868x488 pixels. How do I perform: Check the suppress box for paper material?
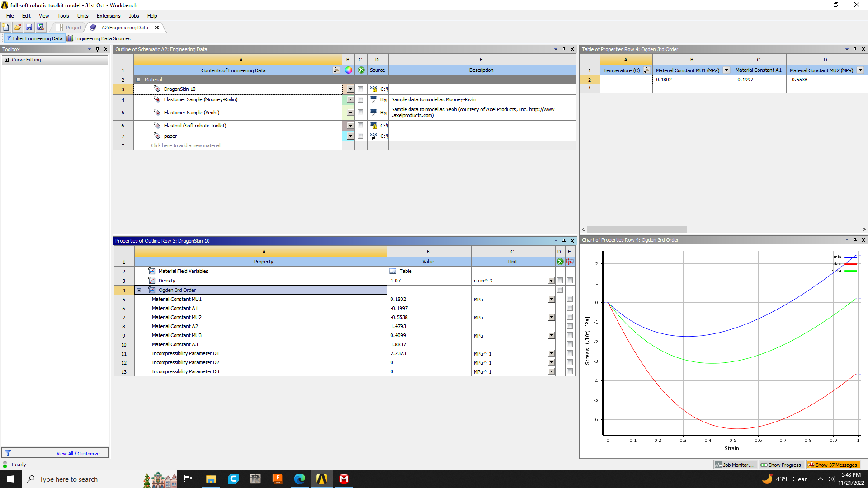click(360, 136)
